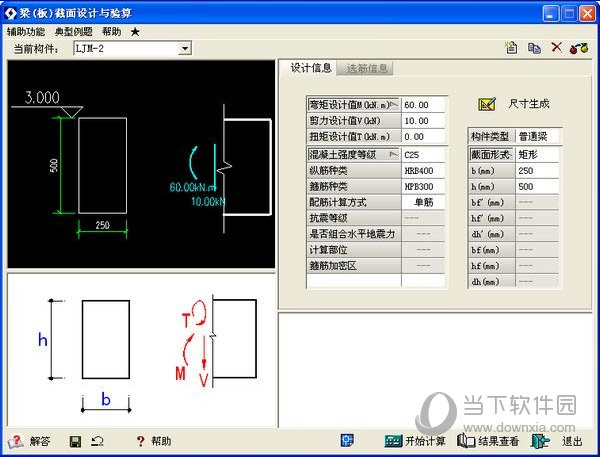This screenshot has height=457, width=600.
Task: Click the undo arrow icon
Action: [97, 441]
